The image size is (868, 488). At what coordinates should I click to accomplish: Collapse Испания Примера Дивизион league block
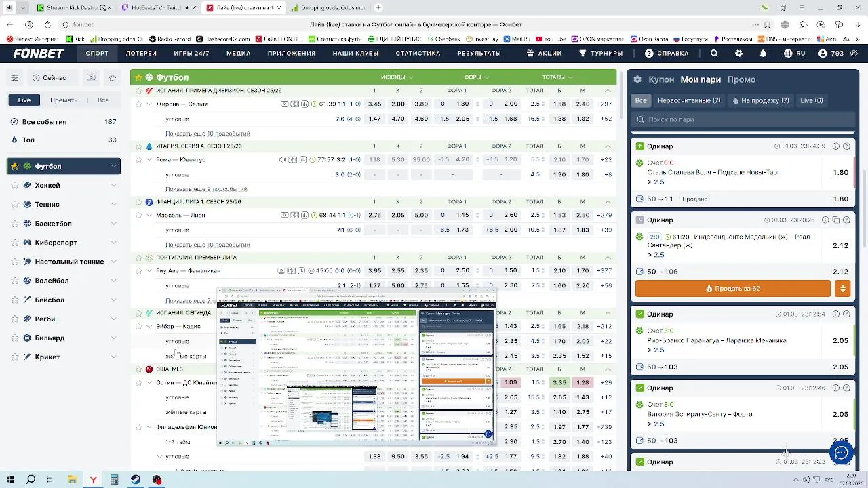point(608,91)
